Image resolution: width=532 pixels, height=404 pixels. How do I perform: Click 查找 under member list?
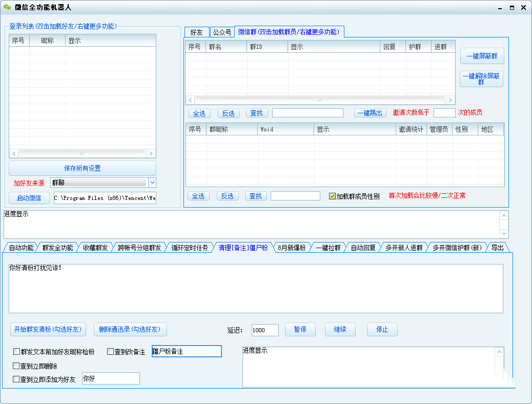255,196
